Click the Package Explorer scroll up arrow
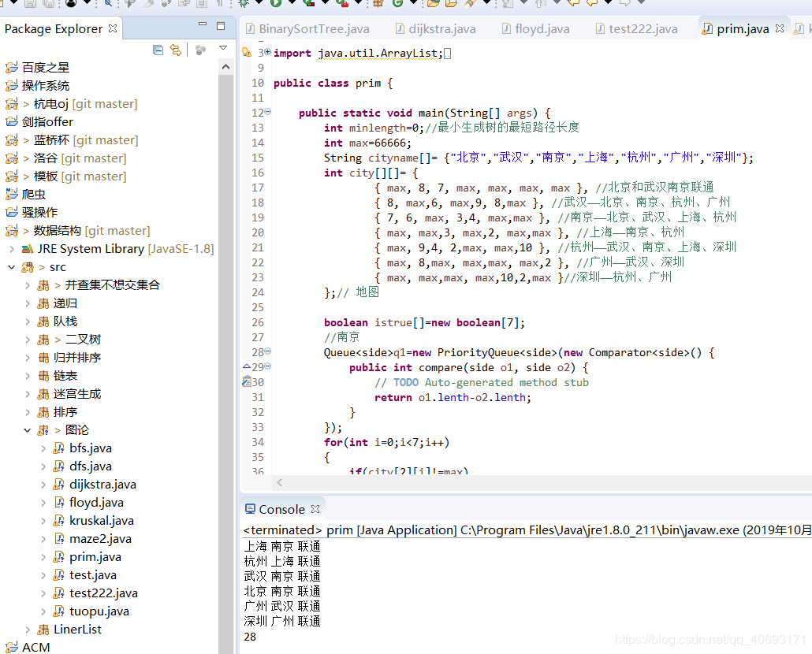 225,67
